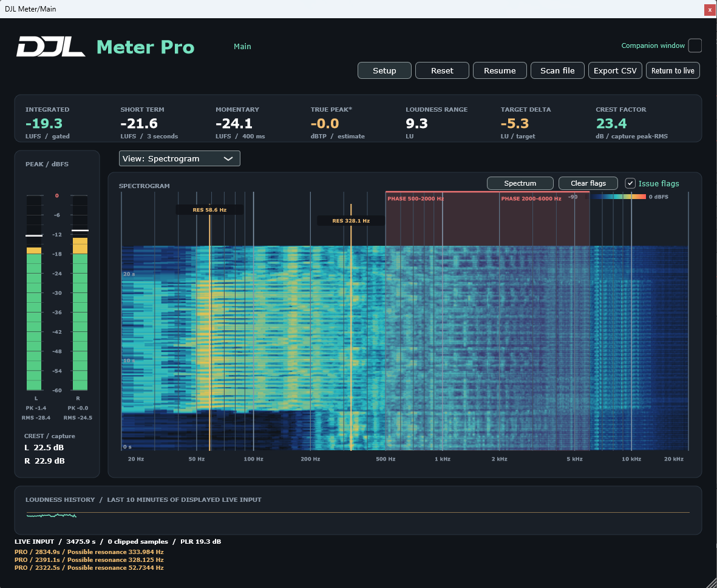Screen dimensions: 717x588
Task: Open the View: Spectrogram dropdown
Action: 179,158
